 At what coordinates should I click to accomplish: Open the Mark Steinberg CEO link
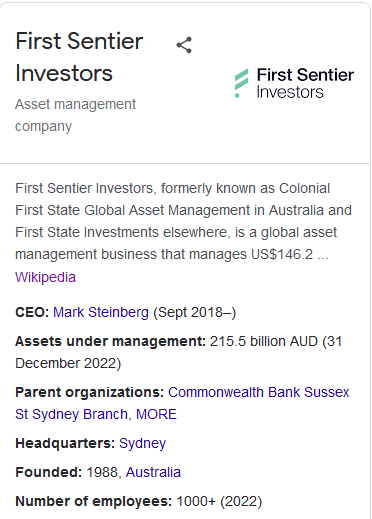click(x=101, y=312)
